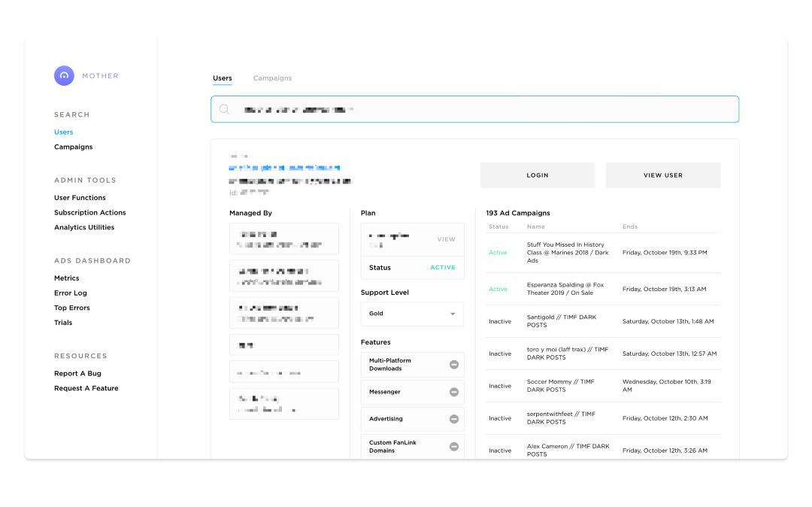812x507 pixels.
Task: Click Active status of History Class campaign
Action: [x=498, y=253]
